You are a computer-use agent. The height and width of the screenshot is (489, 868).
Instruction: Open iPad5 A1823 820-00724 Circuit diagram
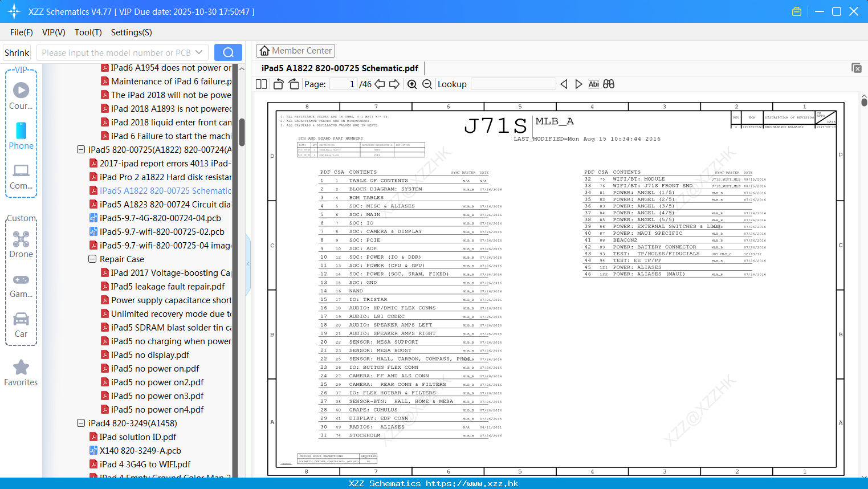160,205
